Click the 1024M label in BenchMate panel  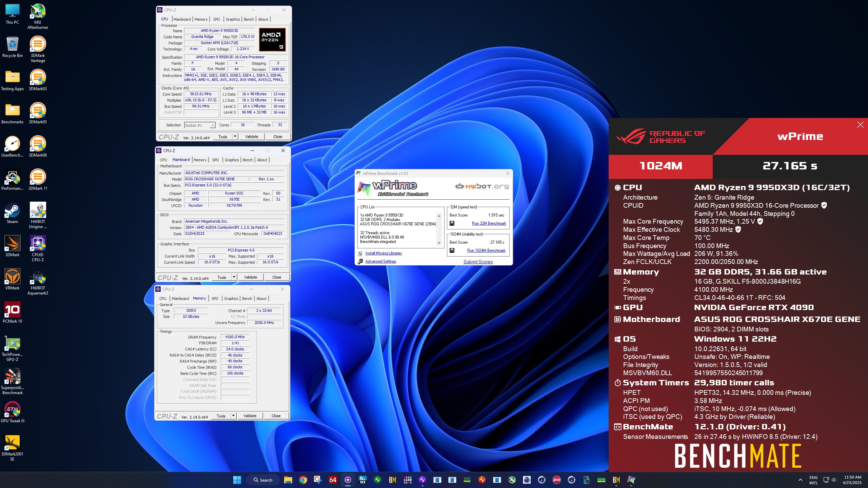pyautogui.click(x=660, y=166)
